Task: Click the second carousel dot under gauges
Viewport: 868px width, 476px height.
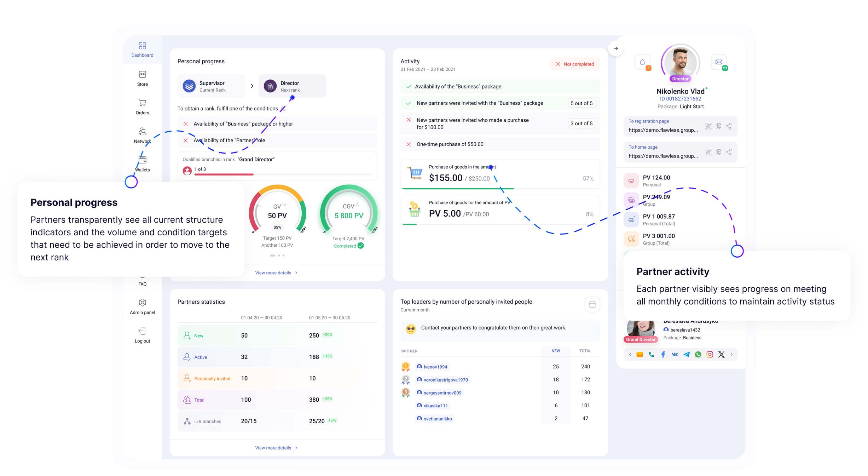Action: coord(279,256)
